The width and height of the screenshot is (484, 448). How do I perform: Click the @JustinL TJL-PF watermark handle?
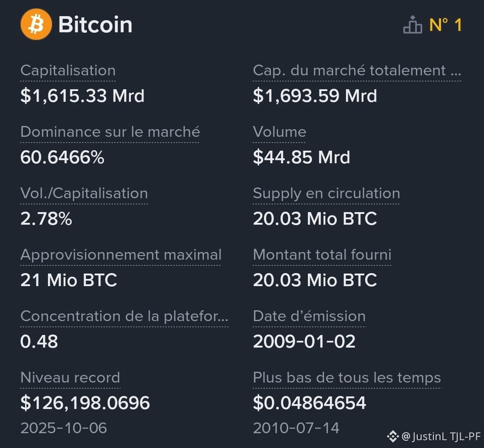(441, 436)
